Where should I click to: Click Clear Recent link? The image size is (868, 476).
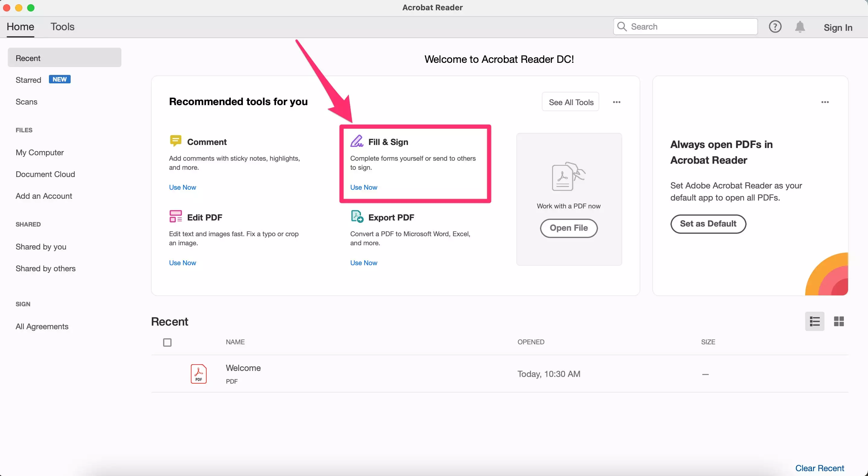[819, 468]
